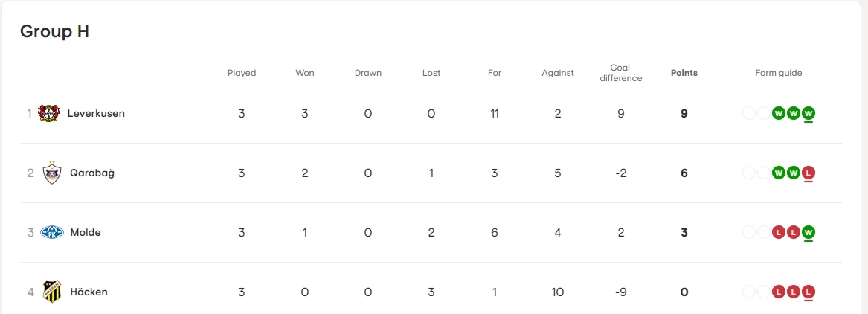Click the Goal difference column header
Screen dimensions: 868x314
point(620,73)
